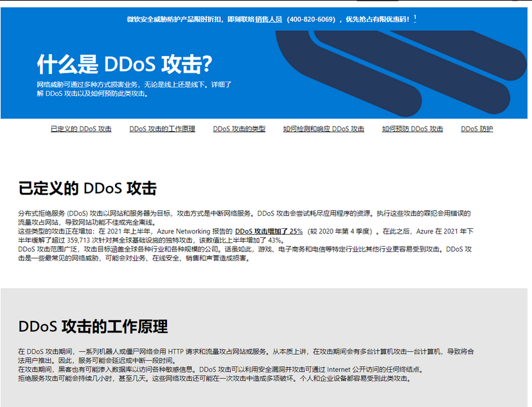Viewport: 532px width, 407px height.
Task: Click the DDoS 攻击的工作原理 section heading
Action: point(93,326)
